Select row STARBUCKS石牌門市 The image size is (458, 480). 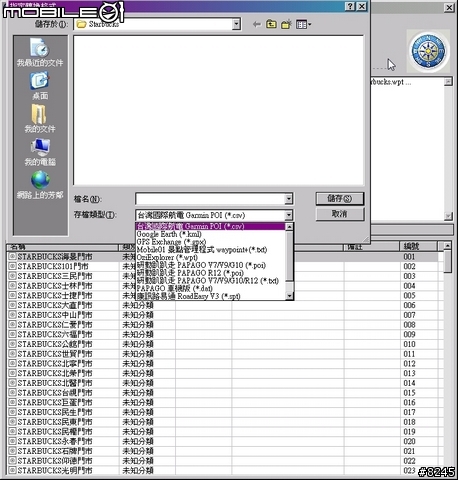click(222, 451)
